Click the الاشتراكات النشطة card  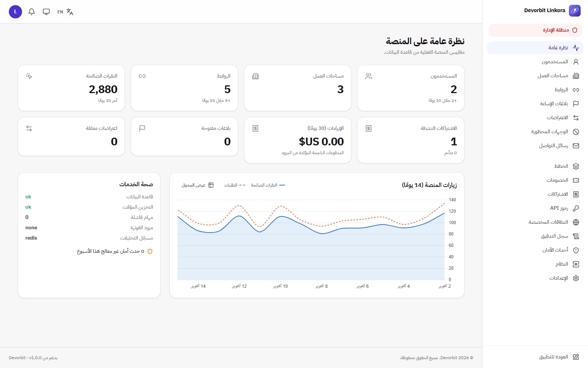click(x=411, y=140)
